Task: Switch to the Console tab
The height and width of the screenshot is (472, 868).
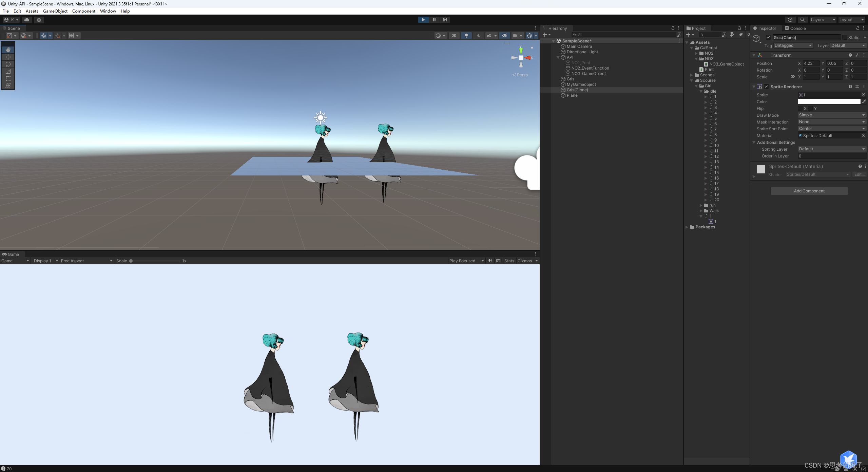Action: point(798,29)
